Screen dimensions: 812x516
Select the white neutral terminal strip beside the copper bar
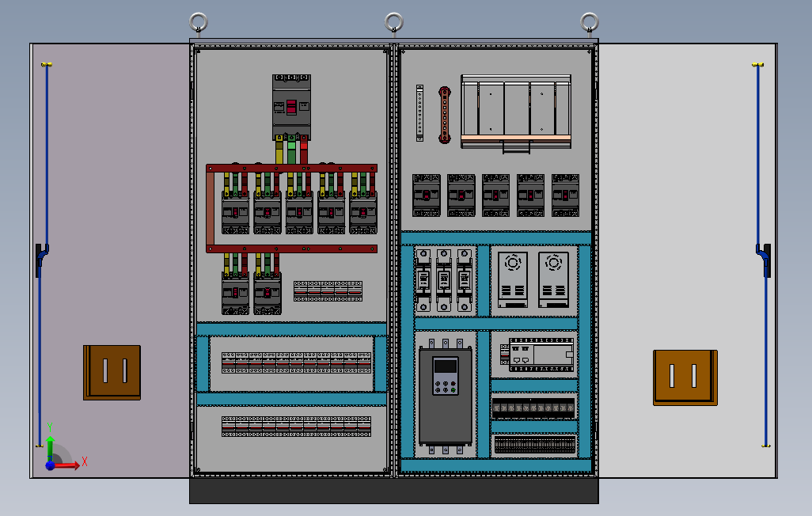point(420,113)
